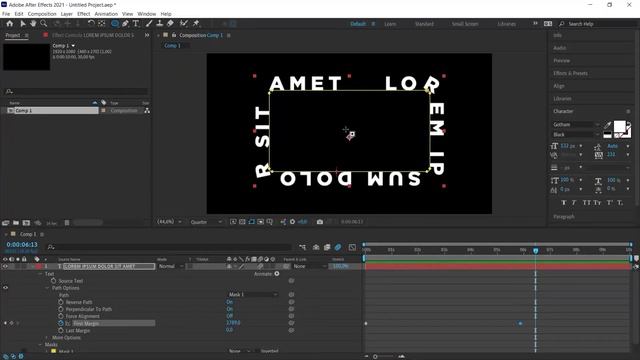Select the Eraser tool
Screen dimensions: 640x360
coord(170,24)
